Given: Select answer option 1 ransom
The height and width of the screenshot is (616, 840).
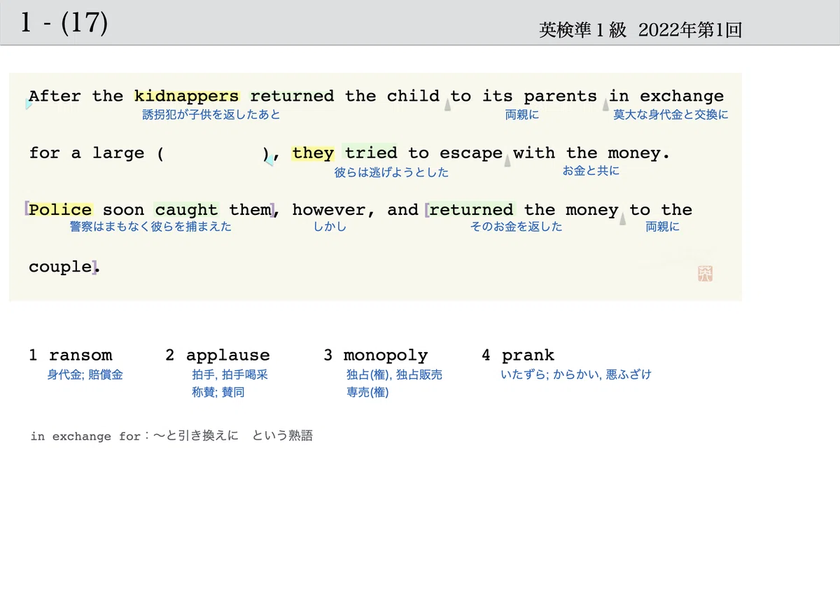Looking at the screenshot, I should point(70,355).
